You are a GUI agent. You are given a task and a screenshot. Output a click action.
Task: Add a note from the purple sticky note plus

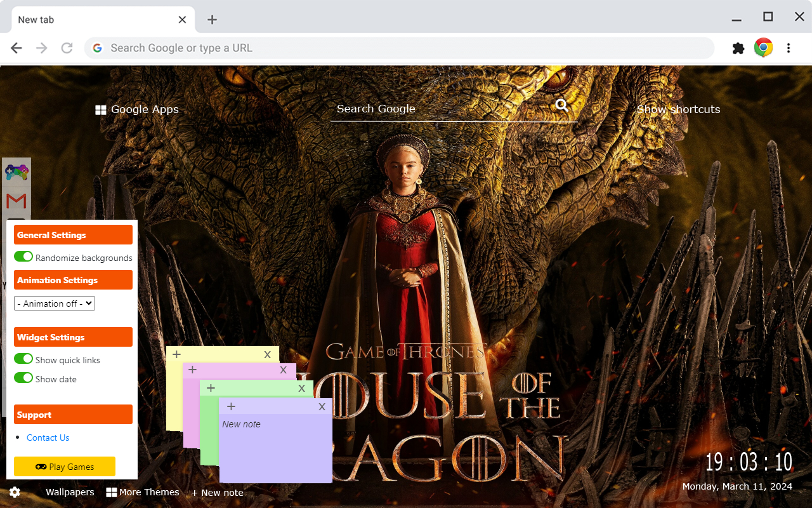(231, 406)
